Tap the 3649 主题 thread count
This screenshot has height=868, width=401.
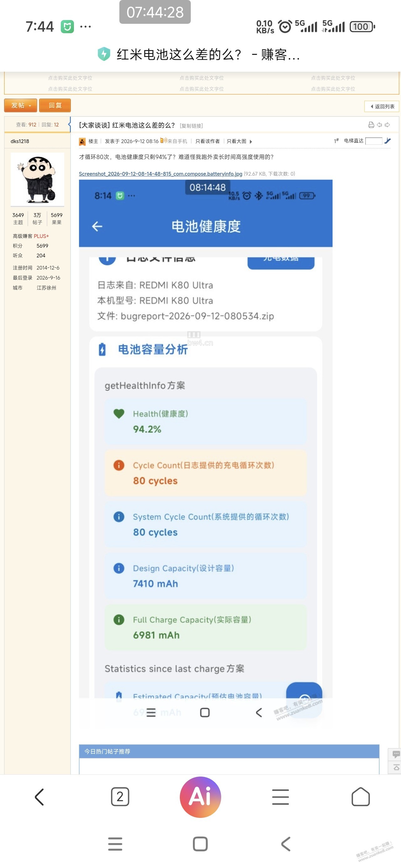[x=18, y=218]
